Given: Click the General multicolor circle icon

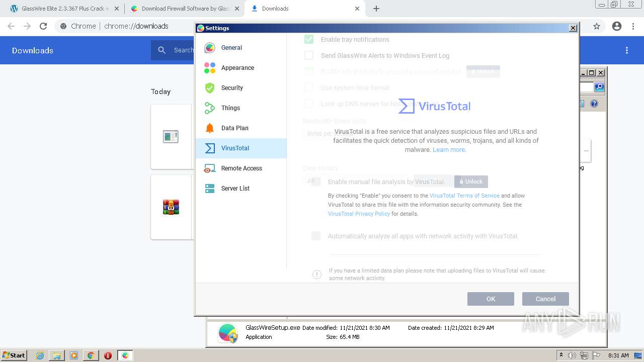Looking at the screenshot, I should pyautogui.click(x=210, y=48).
